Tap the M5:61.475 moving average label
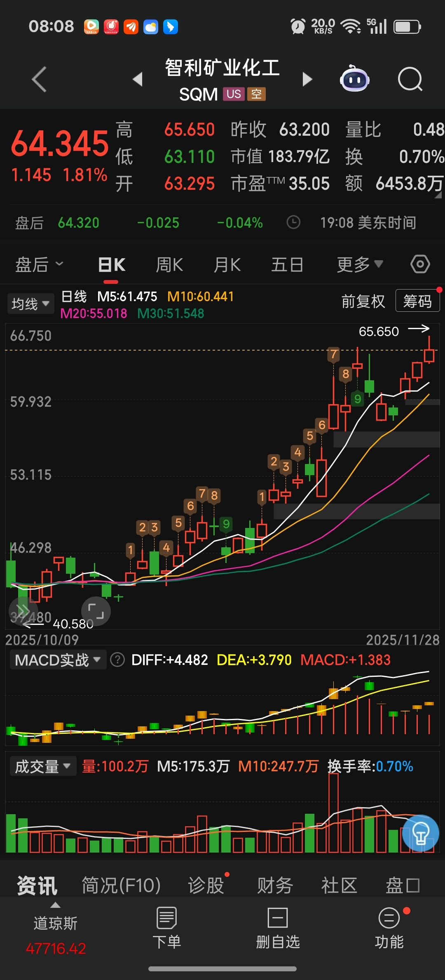 pyautogui.click(x=127, y=297)
